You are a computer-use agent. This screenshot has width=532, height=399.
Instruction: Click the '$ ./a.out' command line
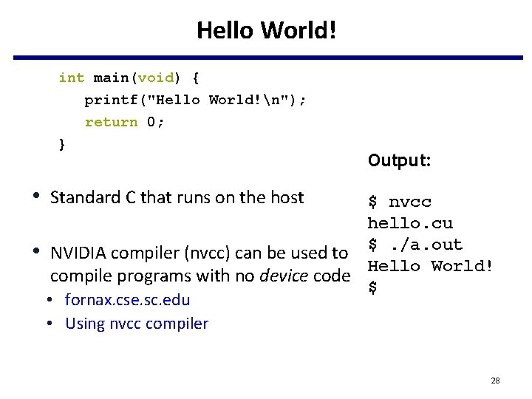(415, 245)
